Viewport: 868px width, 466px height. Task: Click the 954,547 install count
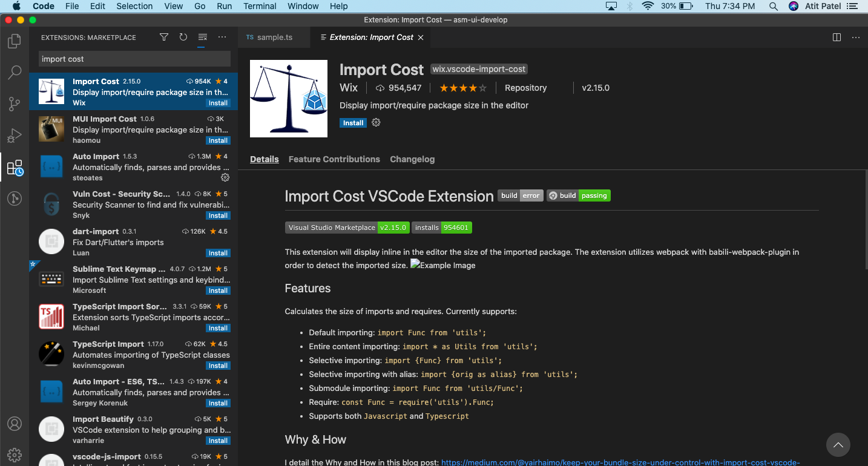(x=399, y=88)
